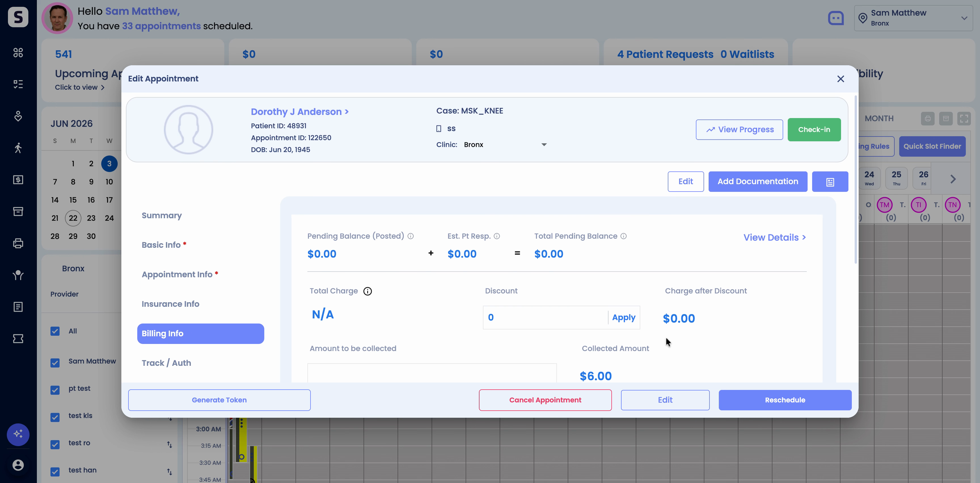
Task: Open the patient heart icon in sidebar
Action: pyautogui.click(x=18, y=116)
